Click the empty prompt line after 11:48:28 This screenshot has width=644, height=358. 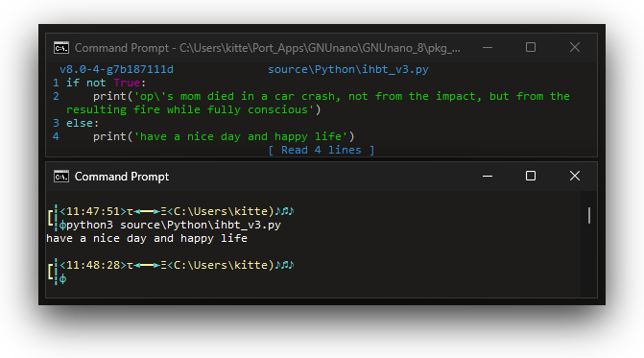coord(62,279)
